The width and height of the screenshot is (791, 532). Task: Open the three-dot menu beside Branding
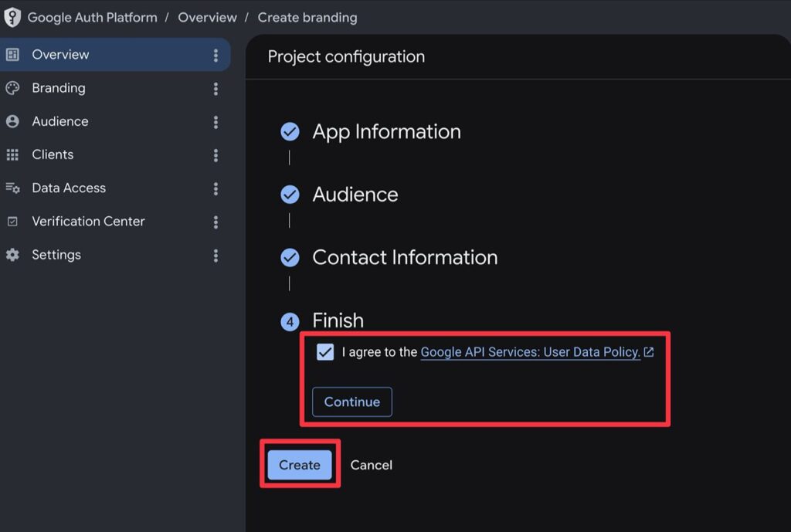coord(216,88)
